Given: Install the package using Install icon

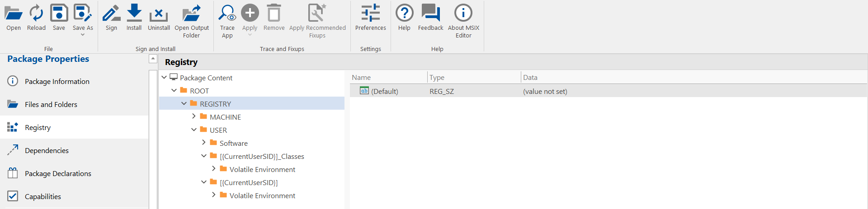Looking at the screenshot, I should click(x=134, y=14).
